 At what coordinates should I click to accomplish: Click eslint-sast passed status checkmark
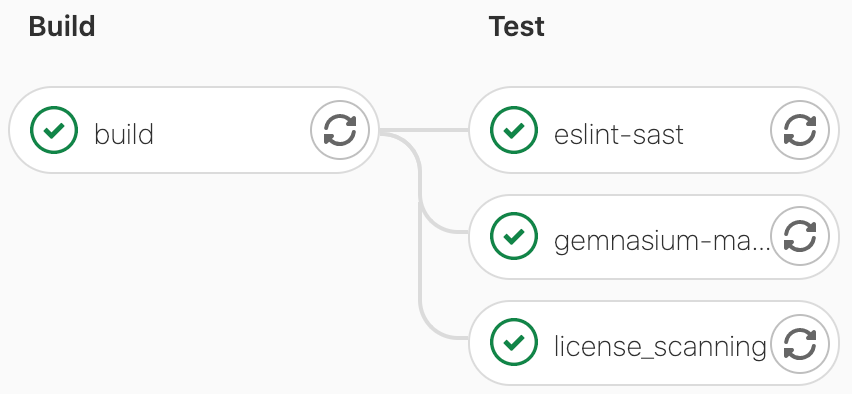514,130
